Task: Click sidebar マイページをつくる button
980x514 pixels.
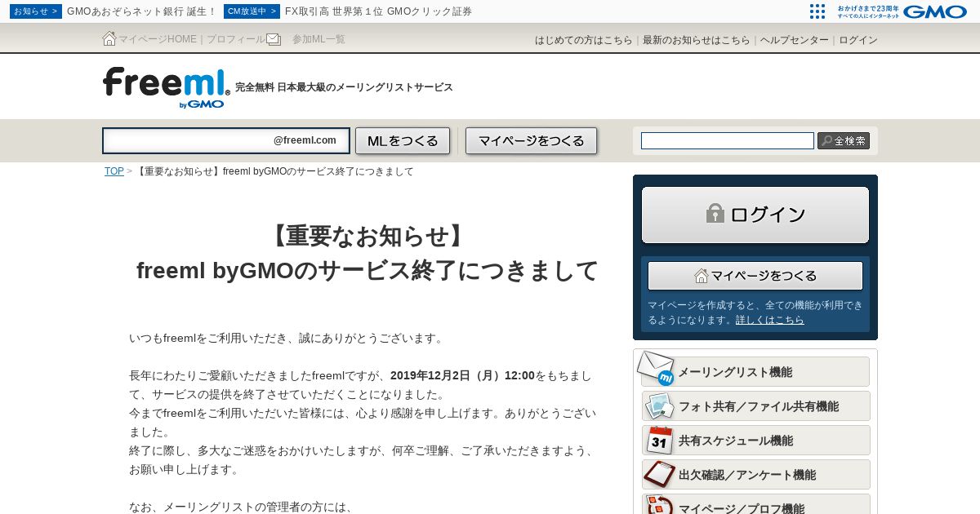Action: tap(755, 276)
